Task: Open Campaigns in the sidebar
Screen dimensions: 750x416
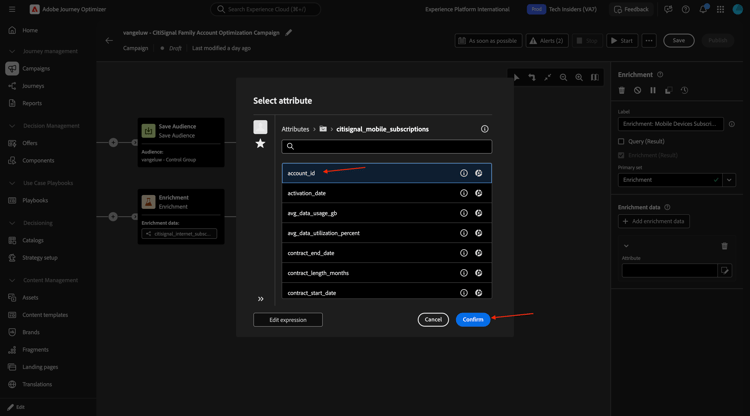Action: coord(36,68)
